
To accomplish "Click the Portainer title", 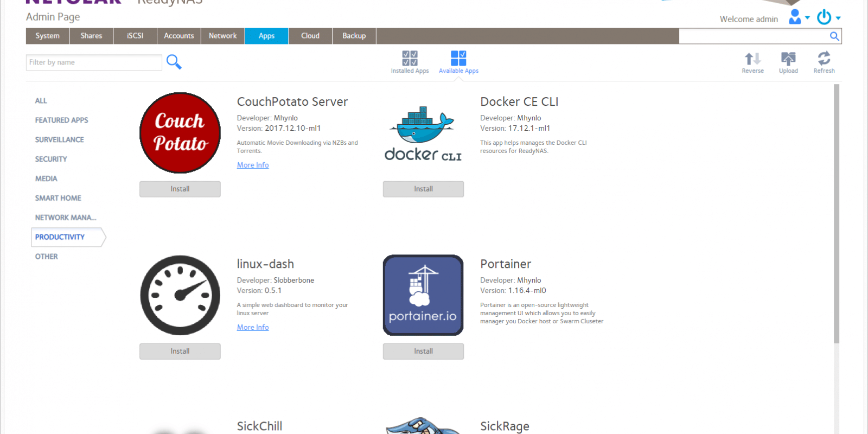I will [506, 264].
